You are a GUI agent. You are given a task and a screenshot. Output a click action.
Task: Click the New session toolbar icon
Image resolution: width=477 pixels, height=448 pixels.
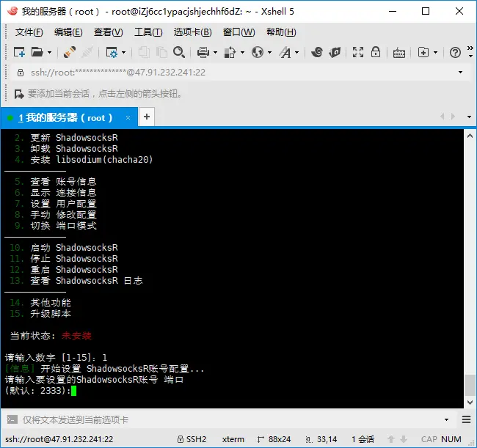tap(19, 52)
